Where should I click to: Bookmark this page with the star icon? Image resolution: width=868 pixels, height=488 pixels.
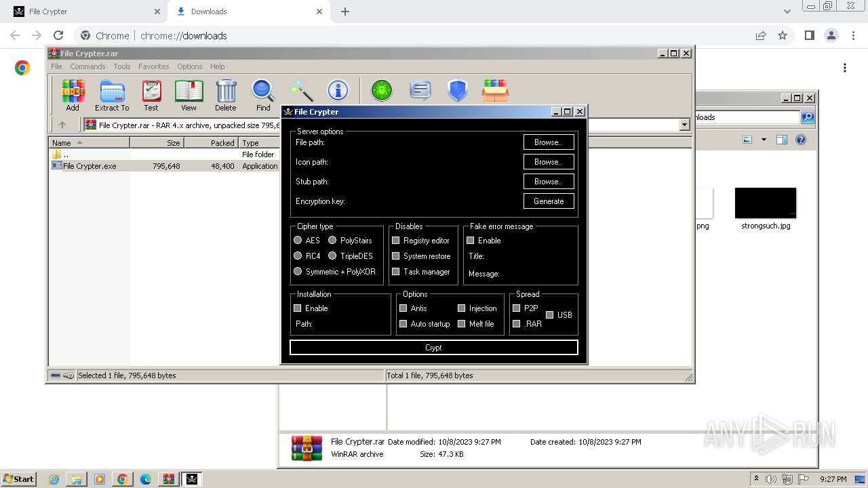783,35
